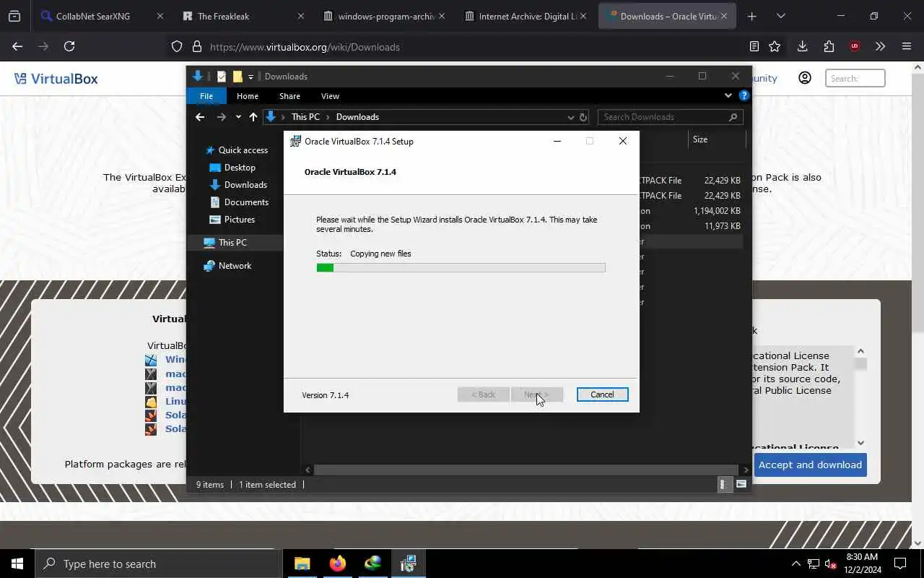Open a new browser tab
Screen dimensions: 924x578
click(751, 16)
